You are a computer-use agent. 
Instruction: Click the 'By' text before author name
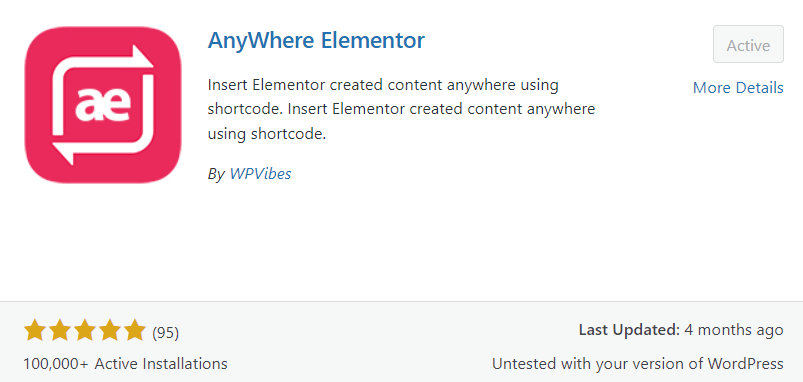point(216,174)
